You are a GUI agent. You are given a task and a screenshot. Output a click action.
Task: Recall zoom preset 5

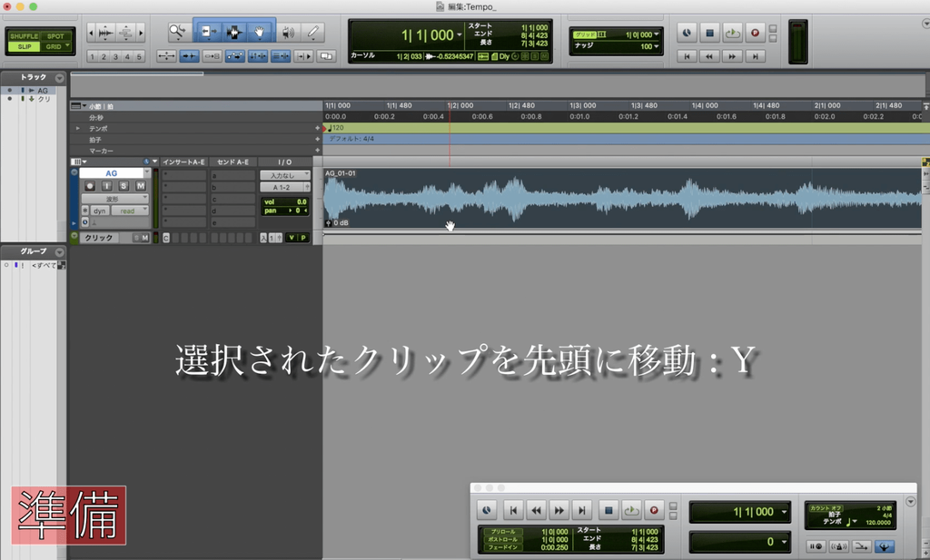click(139, 57)
